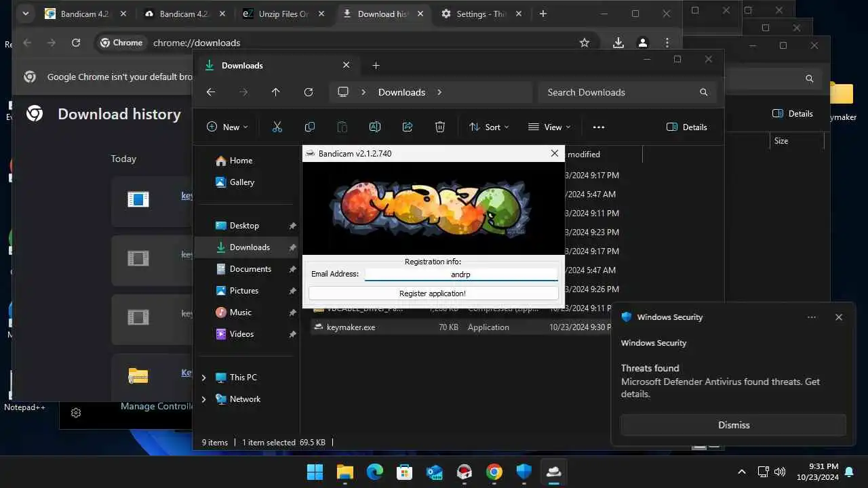The width and height of the screenshot is (868, 488).
Task: Go back in File Explorer
Action: (x=211, y=92)
